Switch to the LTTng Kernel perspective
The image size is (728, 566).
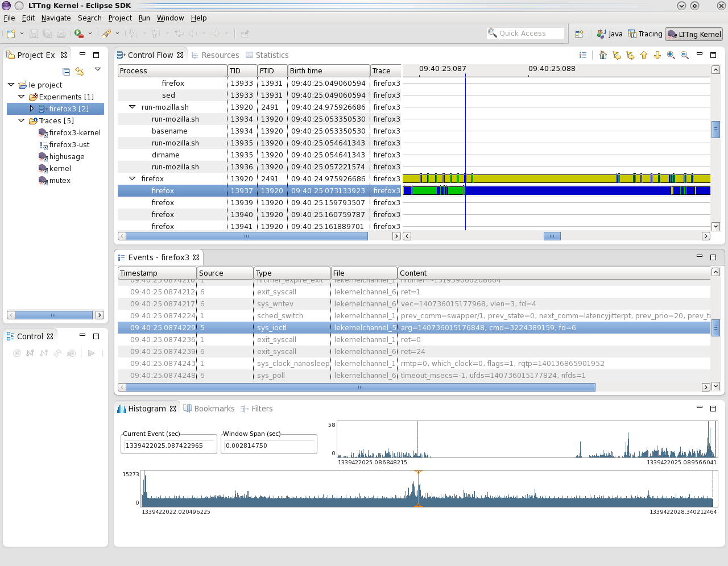click(x=694, y=34)
